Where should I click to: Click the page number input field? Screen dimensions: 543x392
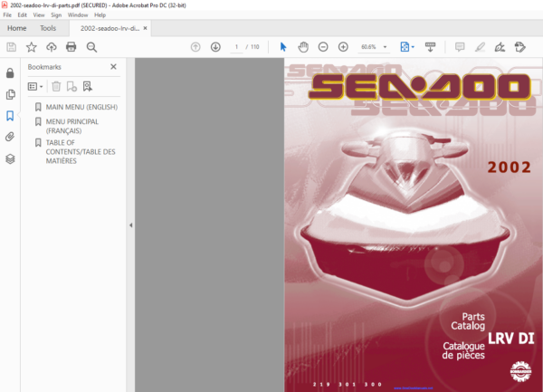coord(236,47)
